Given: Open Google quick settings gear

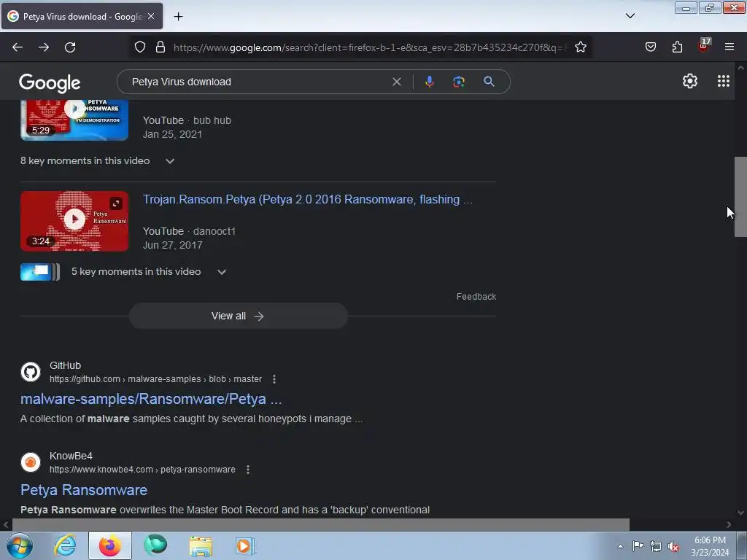Looking at the screenshot, I should pos(690,82).
